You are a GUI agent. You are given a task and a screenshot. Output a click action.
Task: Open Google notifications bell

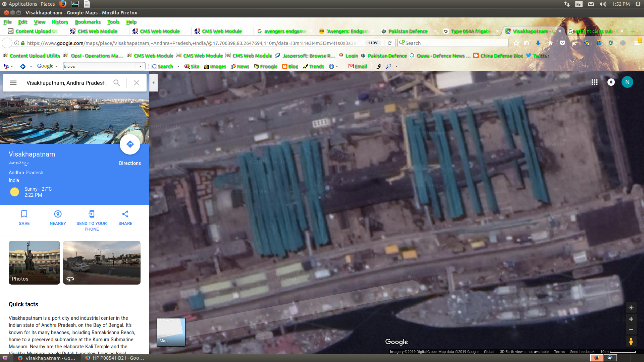[x=611, y=82]
